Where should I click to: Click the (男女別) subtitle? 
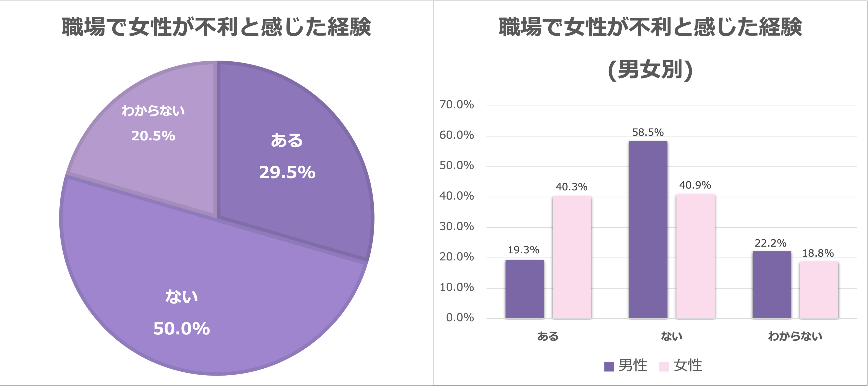click(650, 70)
